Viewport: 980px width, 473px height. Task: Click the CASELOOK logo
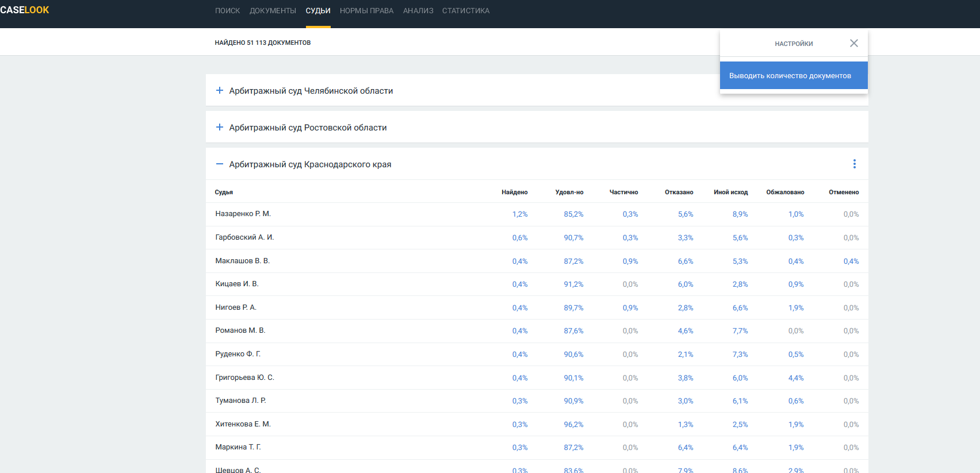pyautogui.click(x=25, y=10)
